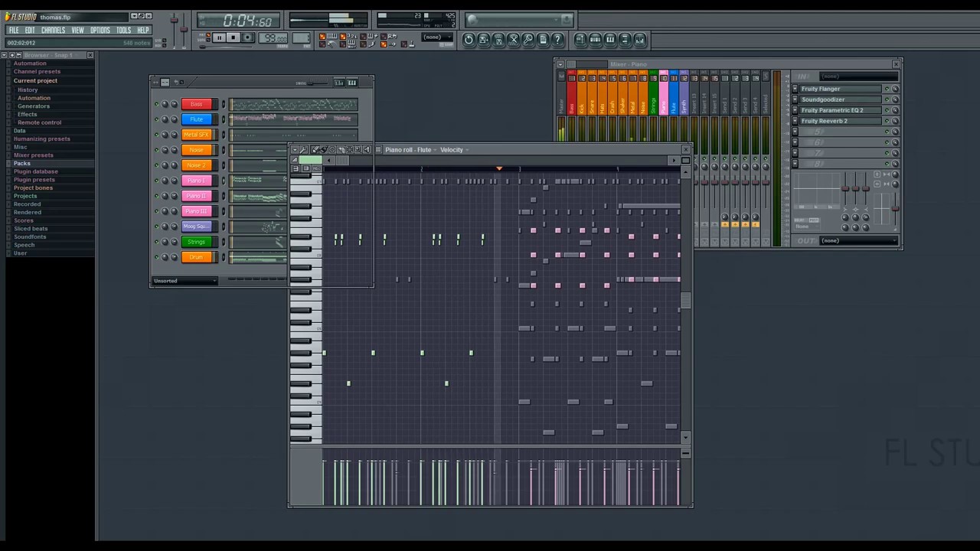Click the undo history toolbar icon
980x551 pixels.
tap(469, 39)
